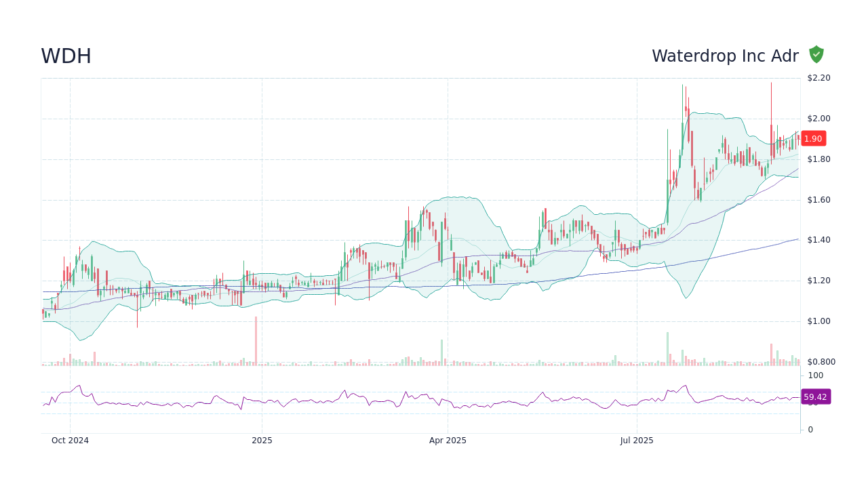Screen dimensions: 868x488
Task: Click the $0.800 price level label
Action: 820,361
